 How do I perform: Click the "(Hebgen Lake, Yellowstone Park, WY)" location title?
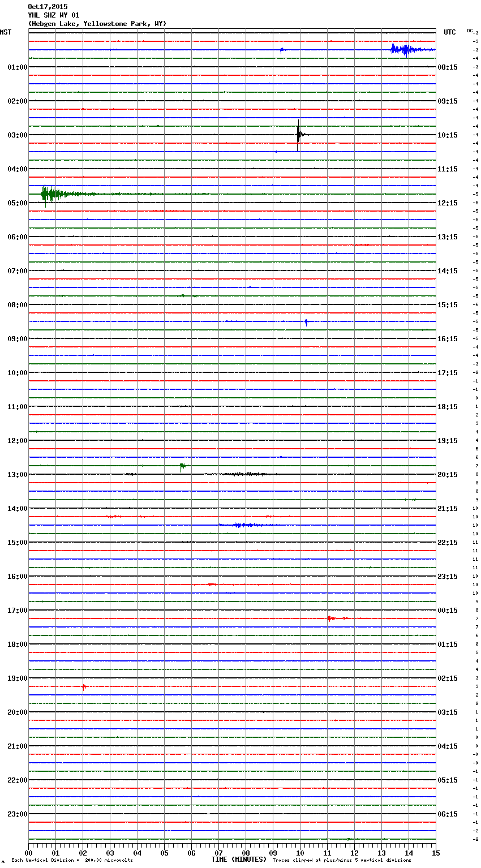[x=97, y=24]
